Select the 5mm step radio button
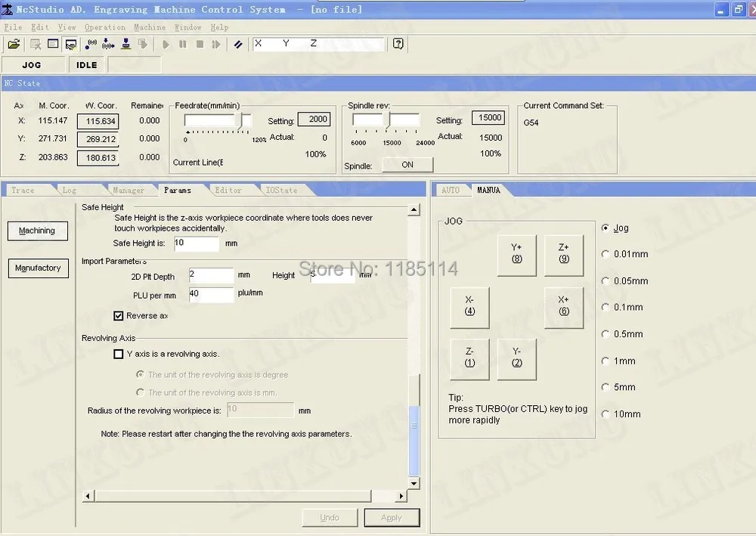Screen dimensions: 756x536 tap(606, 387)
